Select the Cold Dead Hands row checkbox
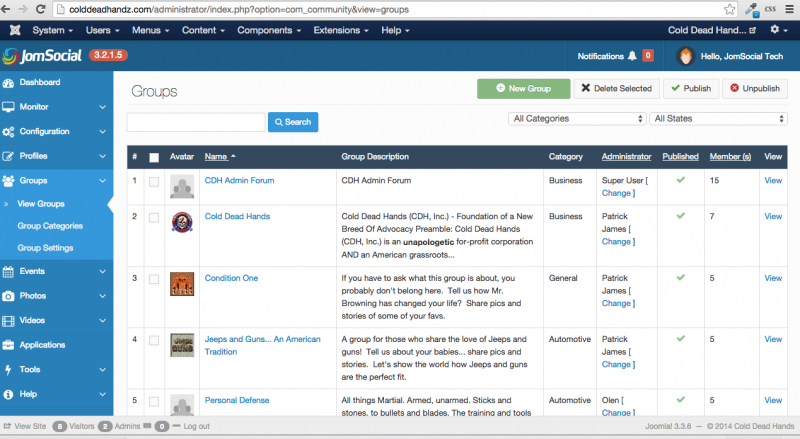 [x=154, y=217]
